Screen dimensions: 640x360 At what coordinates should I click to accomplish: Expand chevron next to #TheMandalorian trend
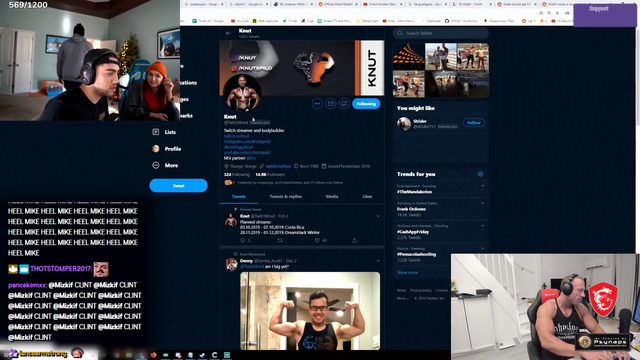coord(482,186)
